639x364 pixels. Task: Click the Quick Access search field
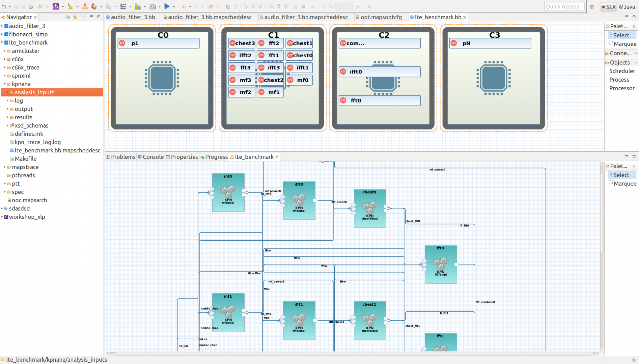pyautogui.click(x=564, y=6)
